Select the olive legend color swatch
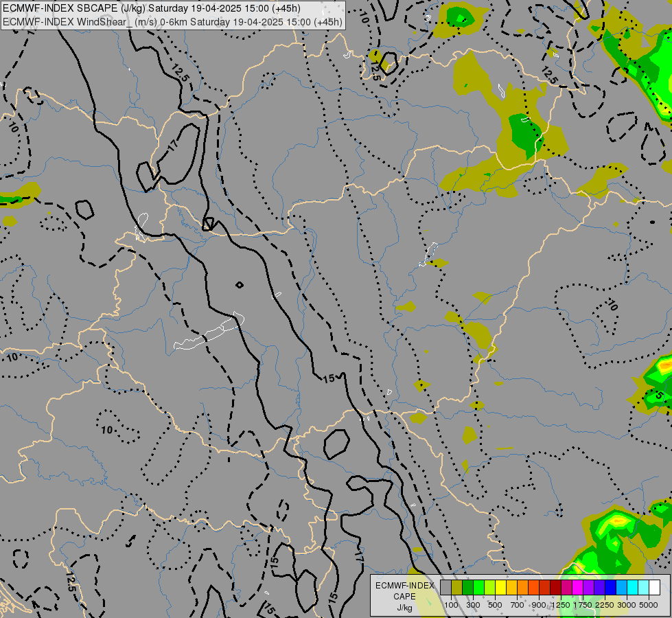The height and width of the screenshot is (618, 672). click(457, 587)
